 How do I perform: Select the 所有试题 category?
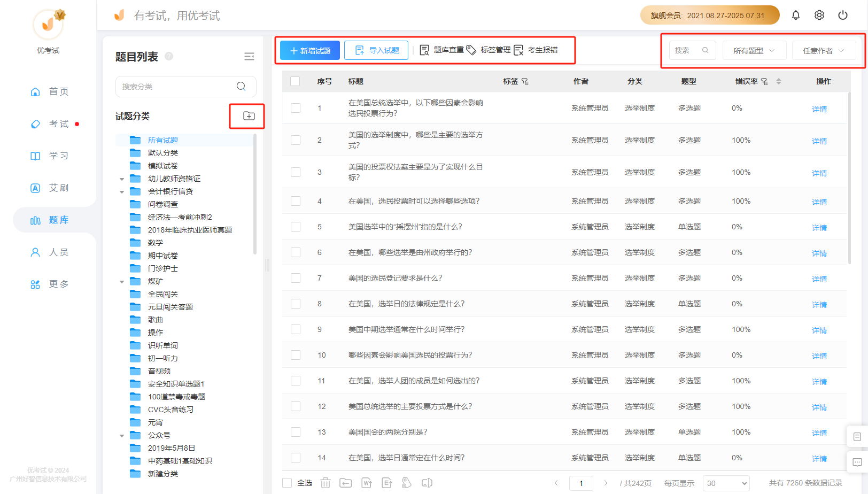click(x=162, y=140)
